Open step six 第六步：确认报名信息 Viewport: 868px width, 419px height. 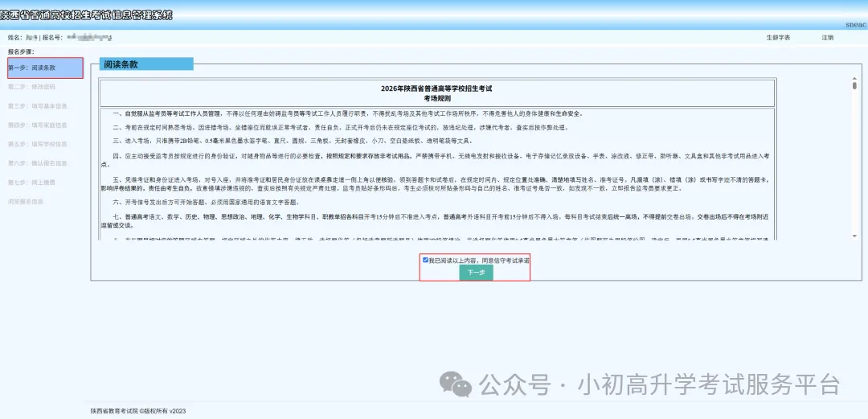(x=38, y=163)
